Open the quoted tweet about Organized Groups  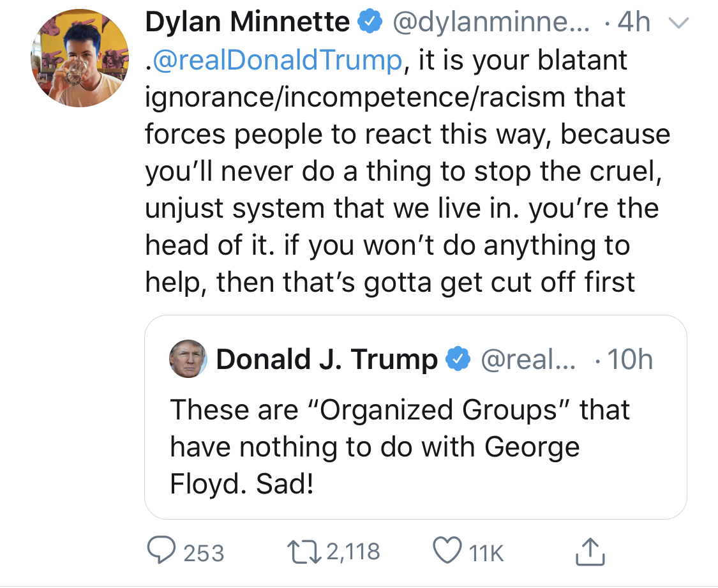tap(415, 417)
